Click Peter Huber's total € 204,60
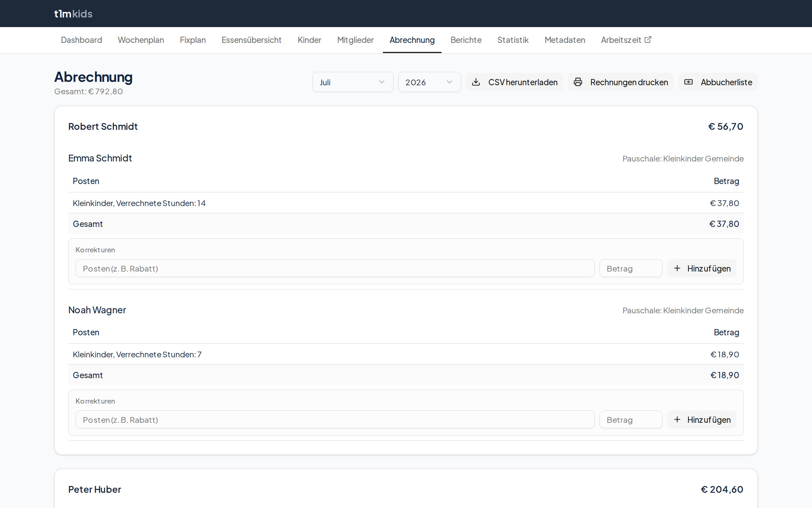The width and height of the screenshot is (812, 508). 722,489
